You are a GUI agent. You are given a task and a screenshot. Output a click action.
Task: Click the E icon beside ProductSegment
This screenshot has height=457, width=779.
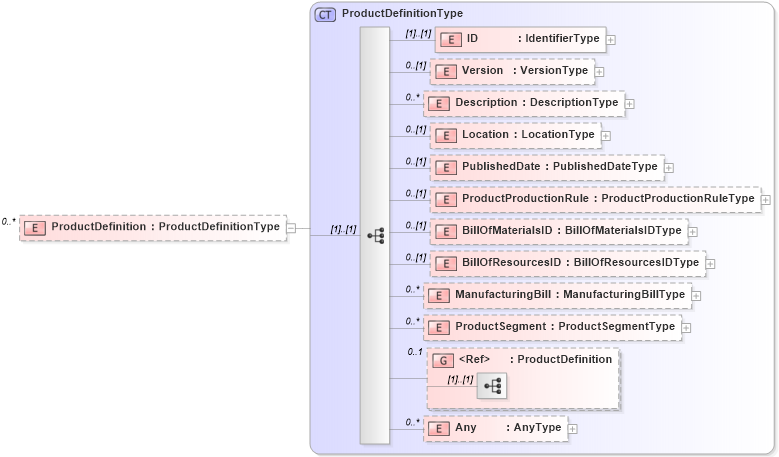pyautogui.click(x=439, y=328)
